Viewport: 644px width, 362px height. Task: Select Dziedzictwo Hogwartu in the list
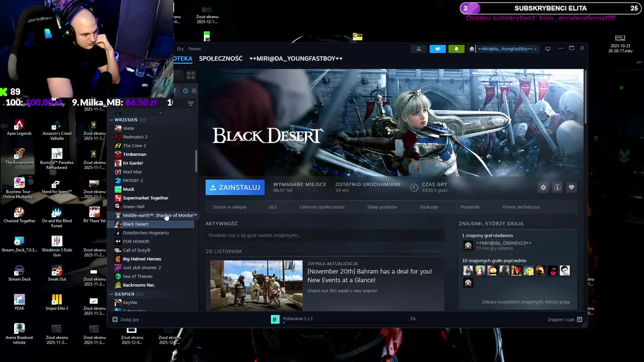tap(146, 233)
